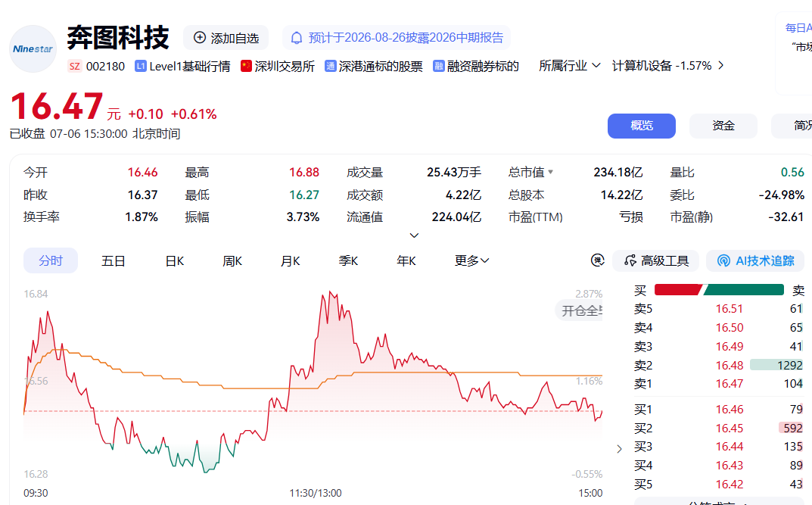Click the 融 margin trading badge icon

[x=439, y=67]
